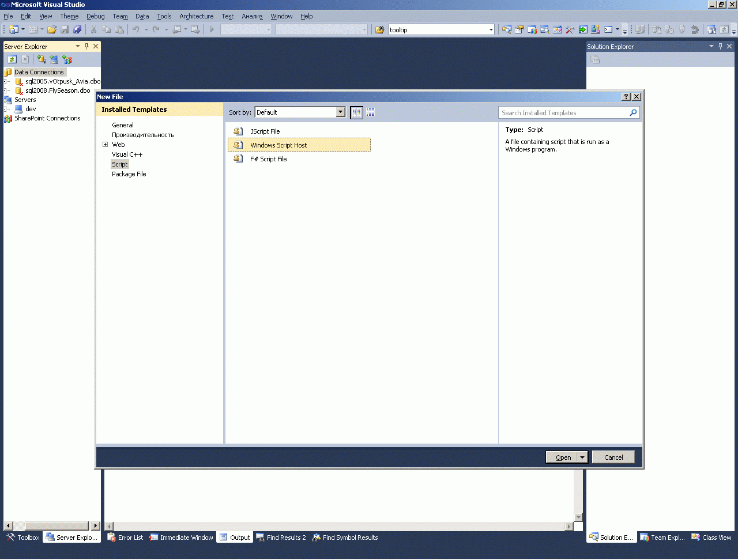Click the Find in Files icon
This screenshot has width=738, height=560.
coord(380,29)
